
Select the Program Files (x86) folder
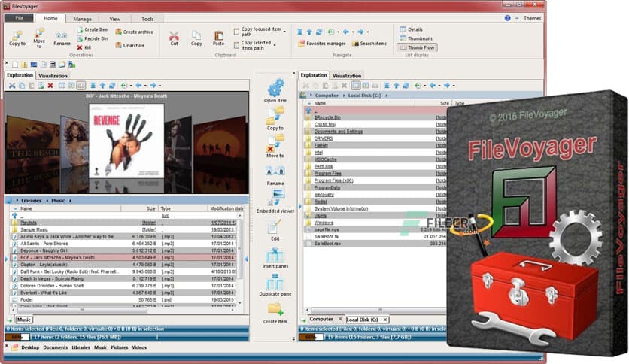[333, 180]
